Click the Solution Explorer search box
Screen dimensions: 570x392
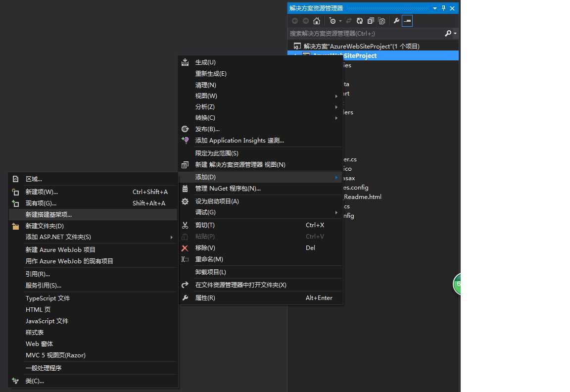pyautogui.click(x=365, y=34)
